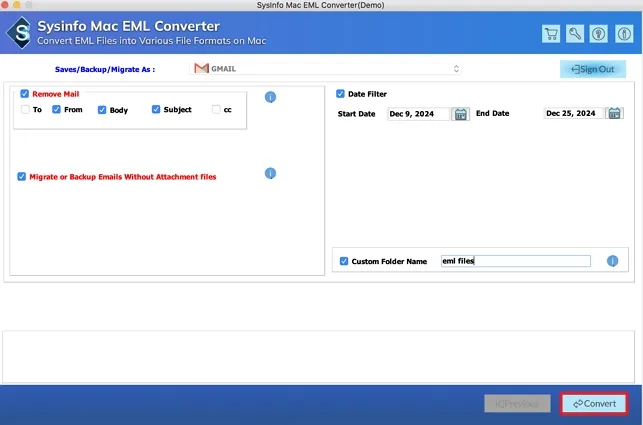Open the Start Date calendar picker
The width and height of the screenshot is (643, 425).
pos(460,114)
